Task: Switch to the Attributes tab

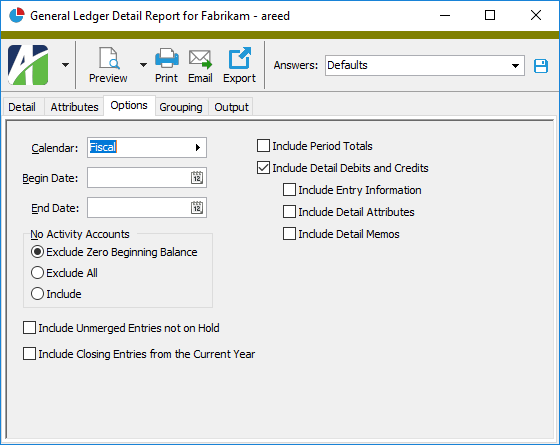Action: point(74,107)
